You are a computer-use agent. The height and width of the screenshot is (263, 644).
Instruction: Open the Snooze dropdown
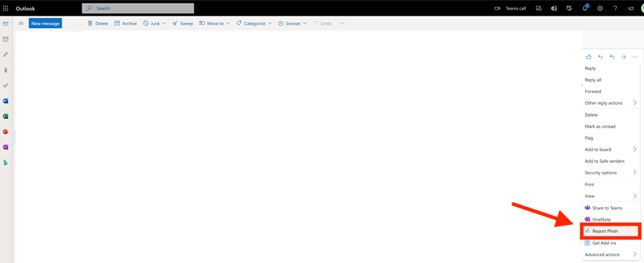coord(293,24)
